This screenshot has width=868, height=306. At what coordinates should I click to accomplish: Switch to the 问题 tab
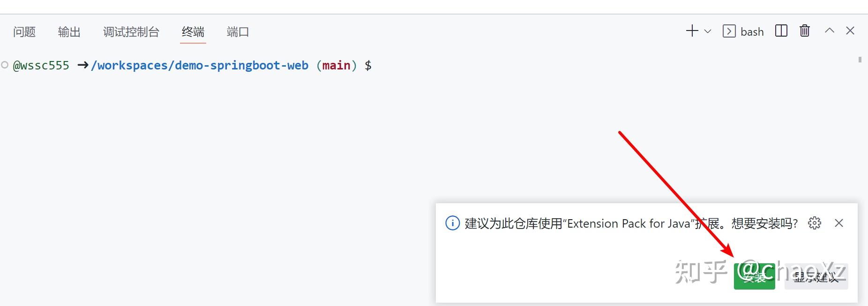23,32
